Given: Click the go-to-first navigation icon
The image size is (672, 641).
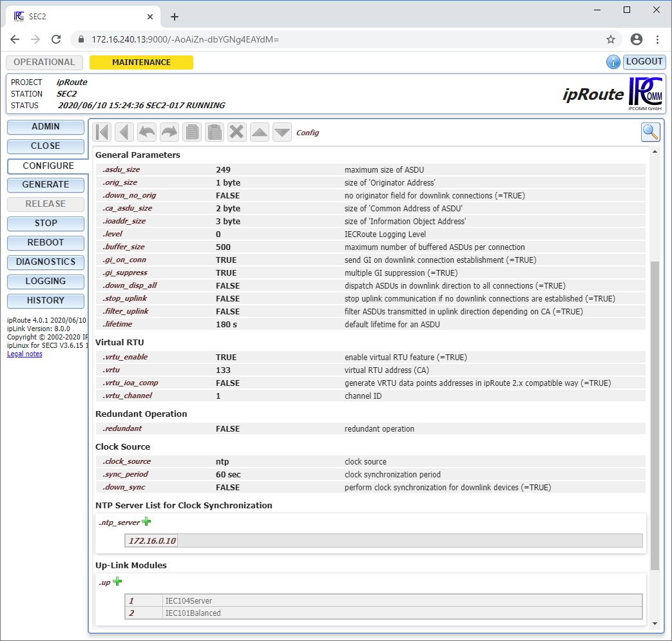Looking at the screenshot, I should pos(102,132).
